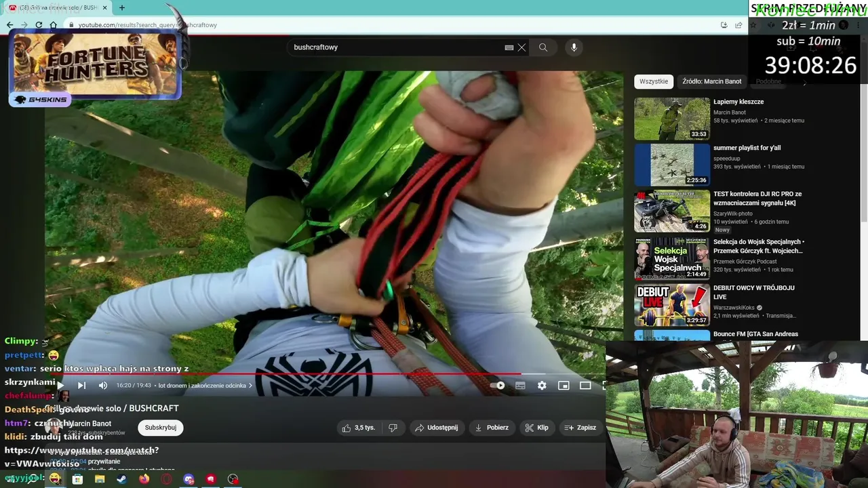Subscribe using the Subskrybuj button
This screenshot has height=488, width=868.
click(x=161, y=428)
